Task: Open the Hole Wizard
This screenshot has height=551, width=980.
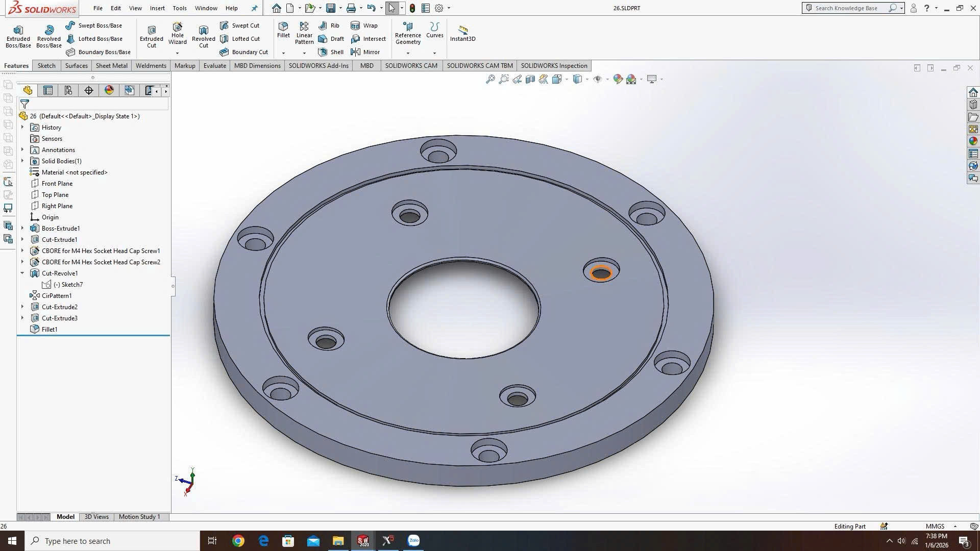Action: pos(178,34)
